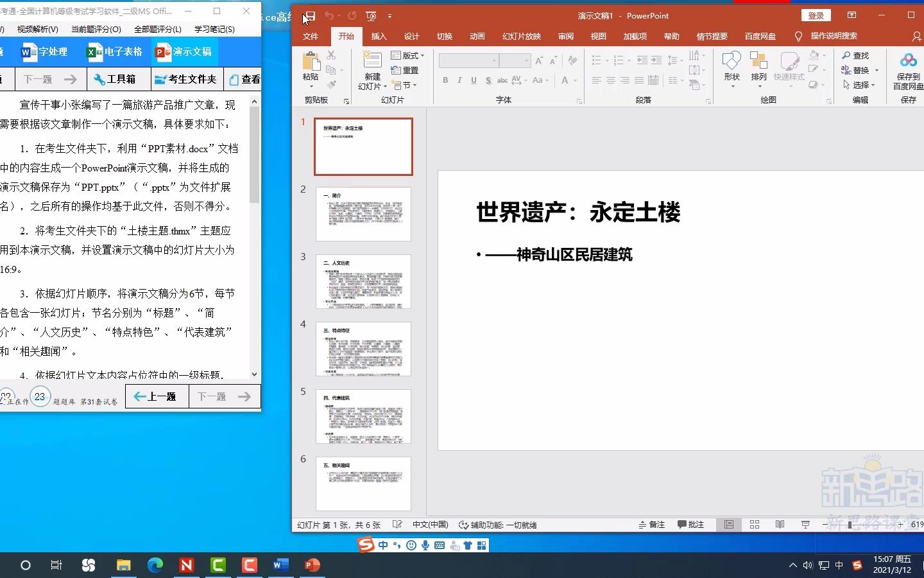The image size is (924, 578).
Task: Click the 重置 (Reset) slide icon
Action: pyautogui.click(x=406, y=70)
